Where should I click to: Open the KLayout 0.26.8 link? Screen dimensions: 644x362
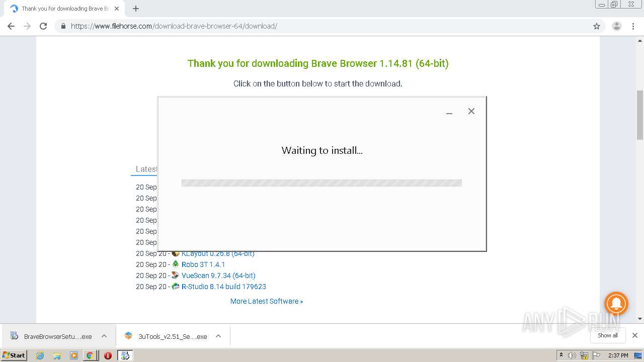tap(218, 253)
